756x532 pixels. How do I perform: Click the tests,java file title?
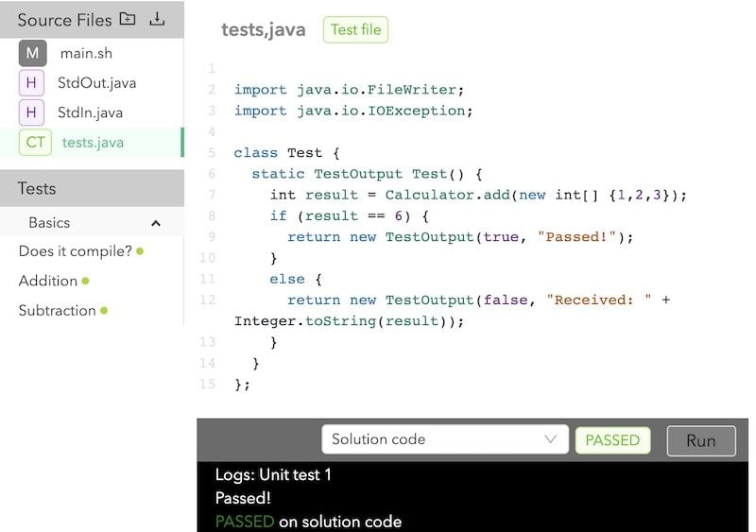point(264,30)
